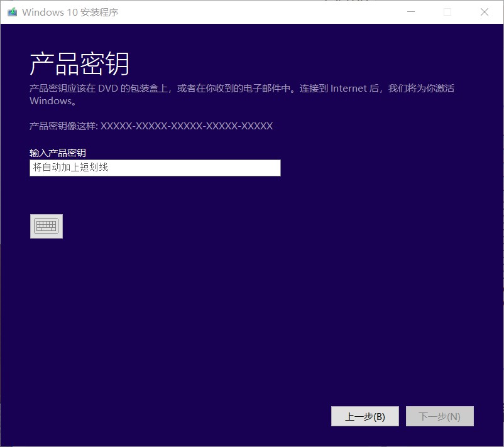This screenshot has height=447, width=504.
Task: Focus the product key input field
Action: (155, 168)
